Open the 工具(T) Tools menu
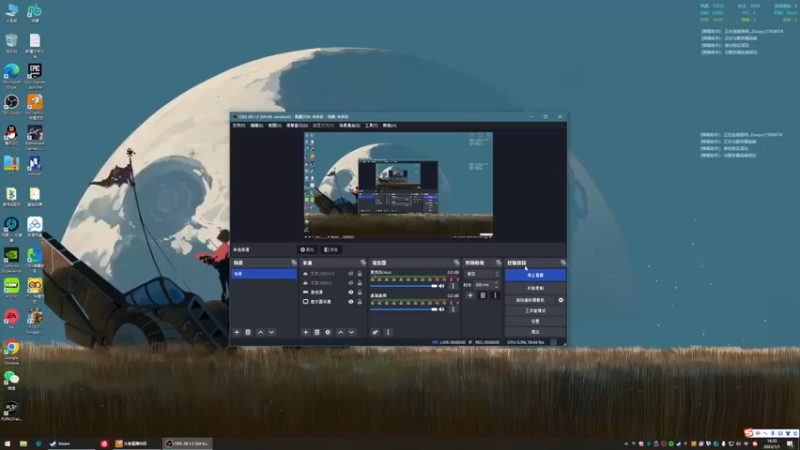Viewport: 800px width, 450px height. click(x=371, y=126)
